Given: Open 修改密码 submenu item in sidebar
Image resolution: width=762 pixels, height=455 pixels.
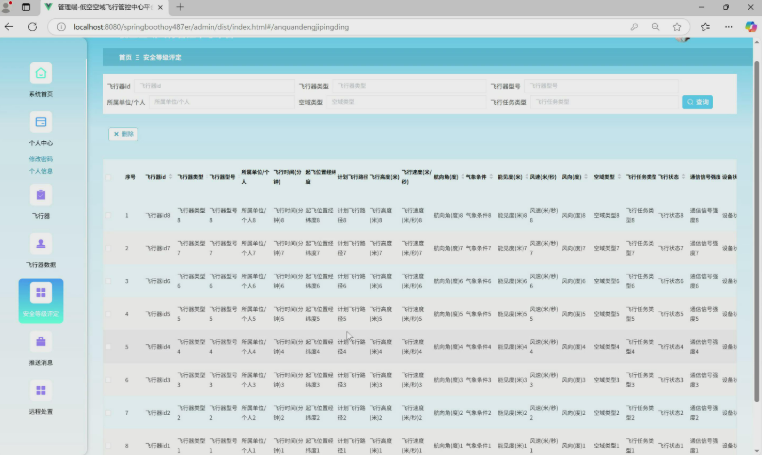Looking at the screenshot, I should (x=41, y=159).
